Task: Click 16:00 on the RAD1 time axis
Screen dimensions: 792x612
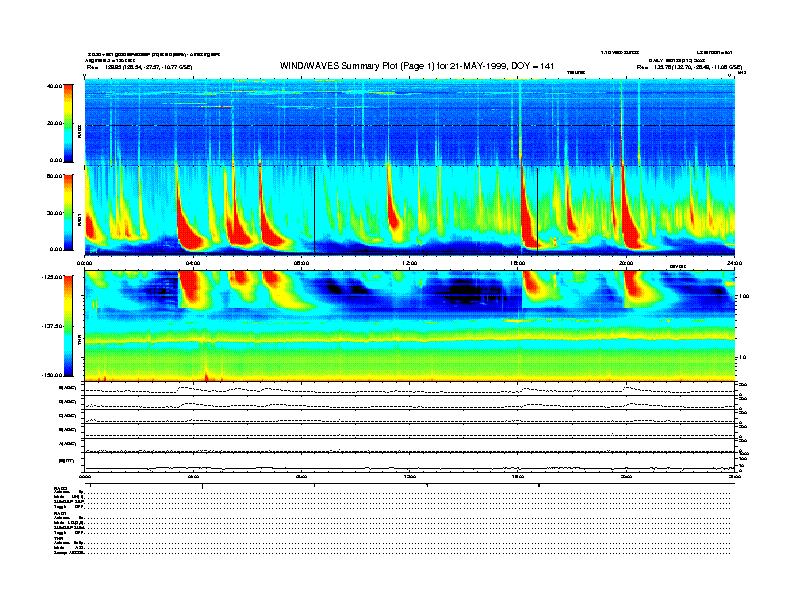Action: click(x=518, y=263)
